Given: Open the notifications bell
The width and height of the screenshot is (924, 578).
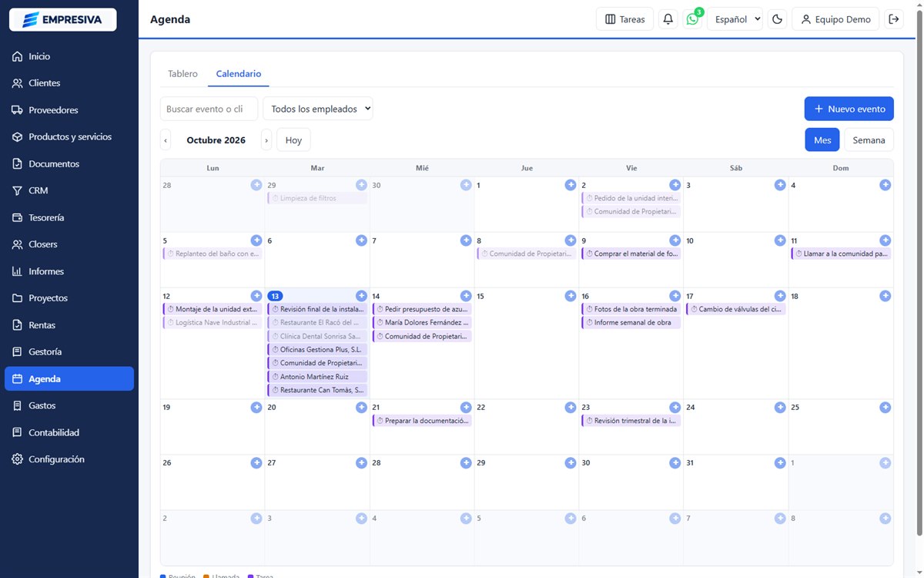Looking at the screenshot, I should tap(668, 19).
